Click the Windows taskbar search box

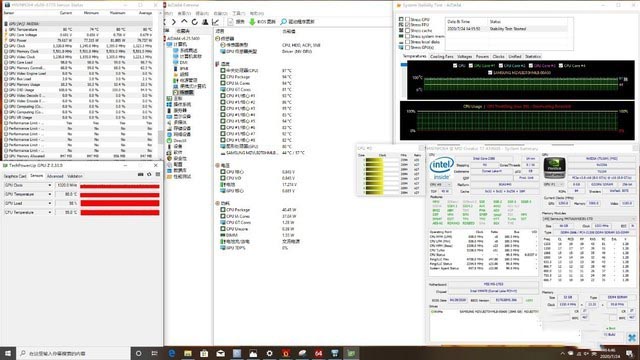pyautogui.click(x=73, y=353)
